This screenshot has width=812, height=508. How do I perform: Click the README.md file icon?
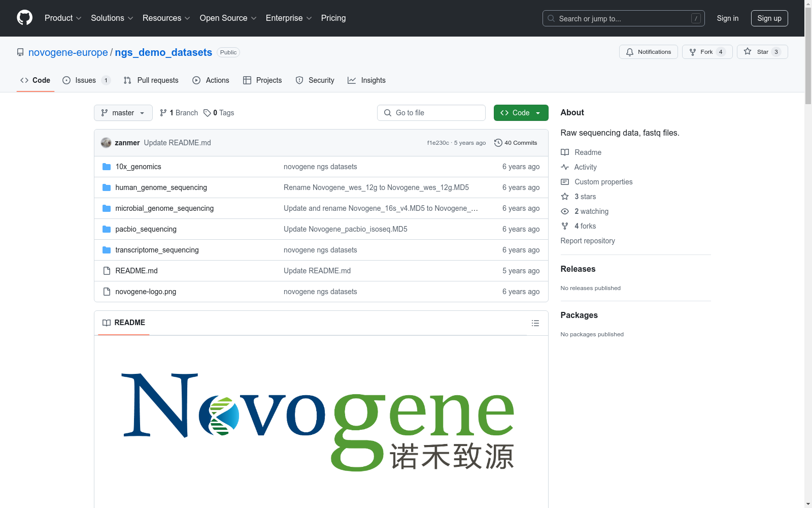[x=107, y=271]
